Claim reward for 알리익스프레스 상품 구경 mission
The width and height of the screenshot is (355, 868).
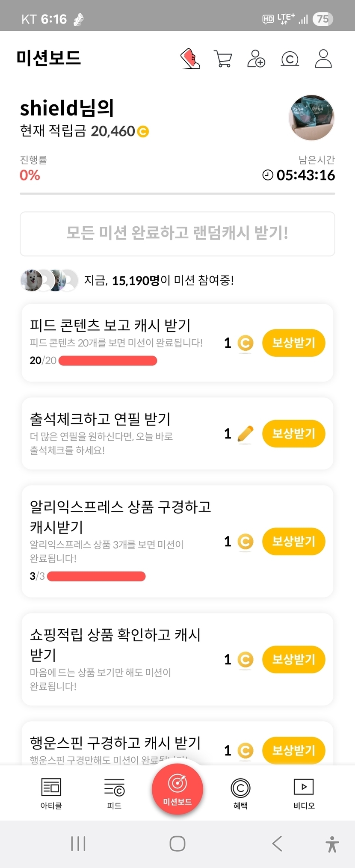coord(293,541)
